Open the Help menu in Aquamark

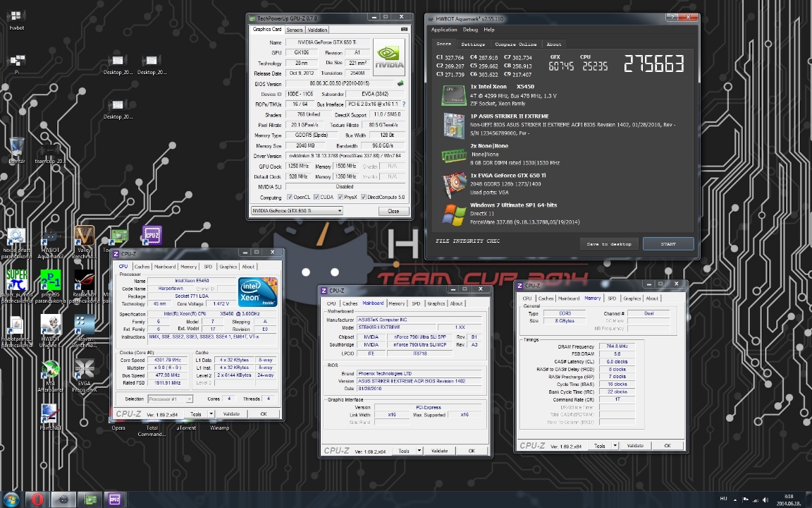(x=489, y=30)
